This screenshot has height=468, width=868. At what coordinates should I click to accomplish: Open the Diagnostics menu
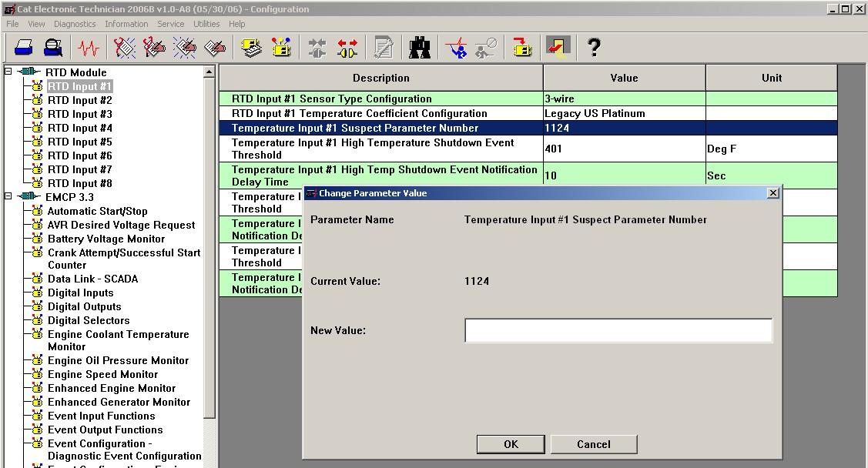pos(75,24)
